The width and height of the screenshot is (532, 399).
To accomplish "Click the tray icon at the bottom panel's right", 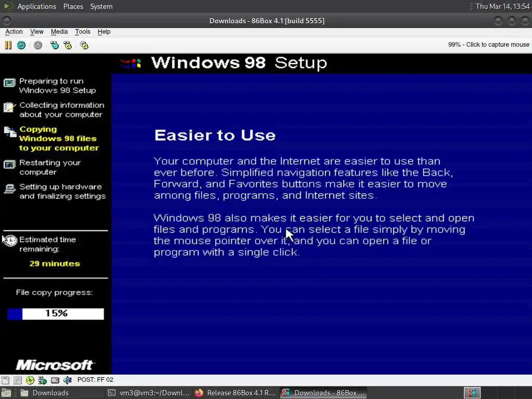I will click(472, 393).
